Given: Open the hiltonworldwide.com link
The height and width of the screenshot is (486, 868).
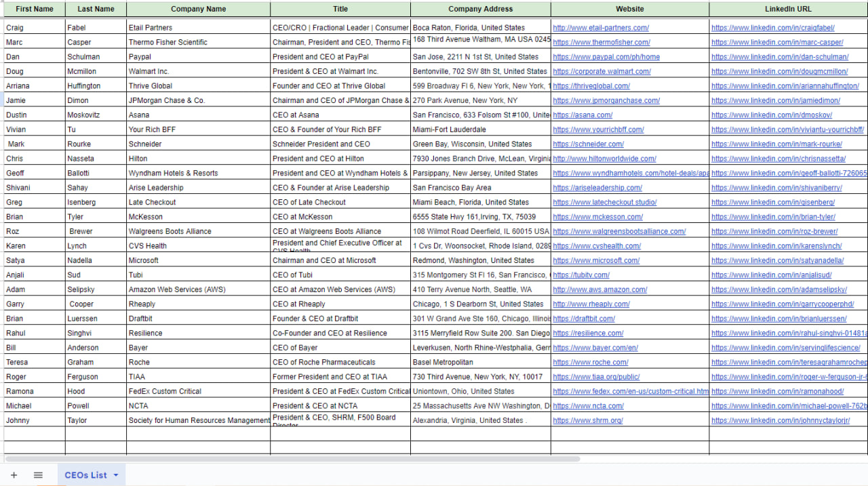Looking at the screenshot, I should click(604, 159).
